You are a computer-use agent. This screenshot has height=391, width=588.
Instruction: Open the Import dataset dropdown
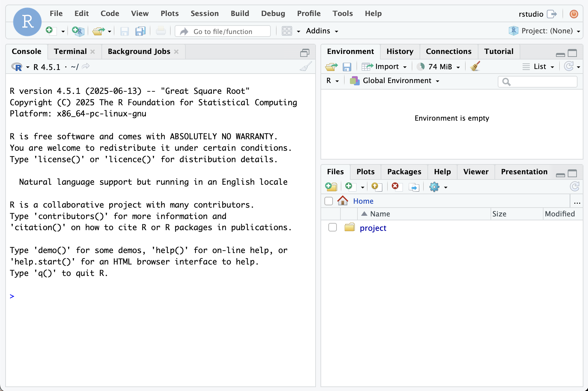point(384,67)
